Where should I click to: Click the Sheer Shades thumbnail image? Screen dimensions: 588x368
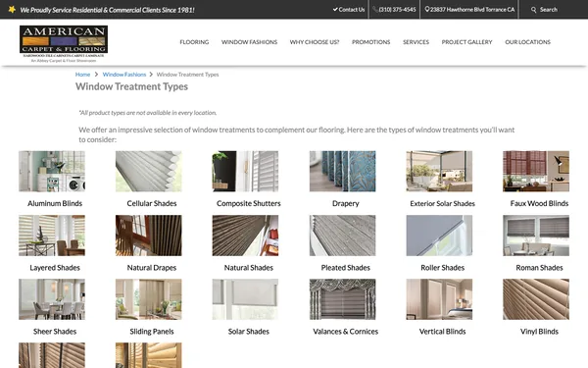[x=52, y=299]
